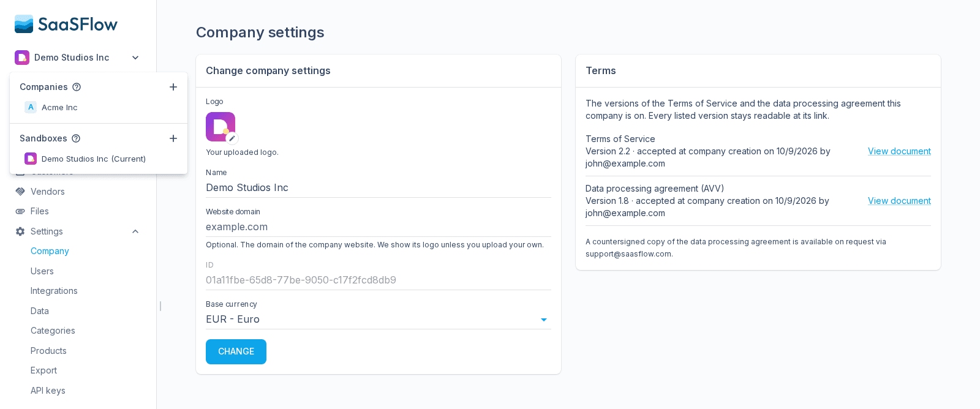Click the Files paperclip icon
980x409 pixels.
point(20,211)
